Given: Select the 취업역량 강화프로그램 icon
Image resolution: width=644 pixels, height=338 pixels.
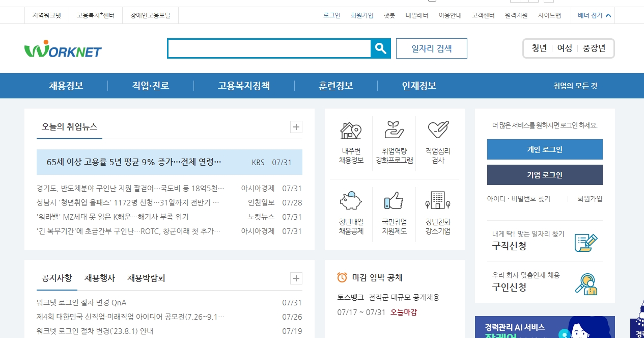Looking at the screenshot, I should click(394, 136).
